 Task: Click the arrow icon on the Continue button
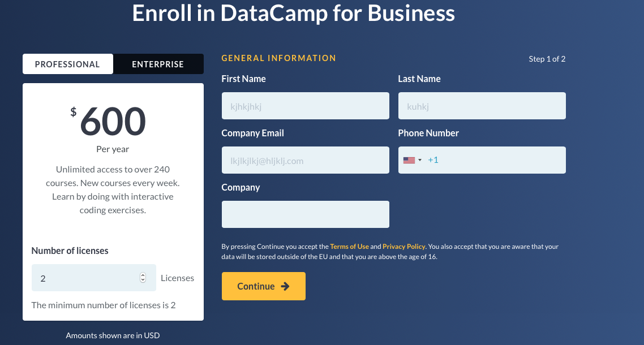click(285, 286)
